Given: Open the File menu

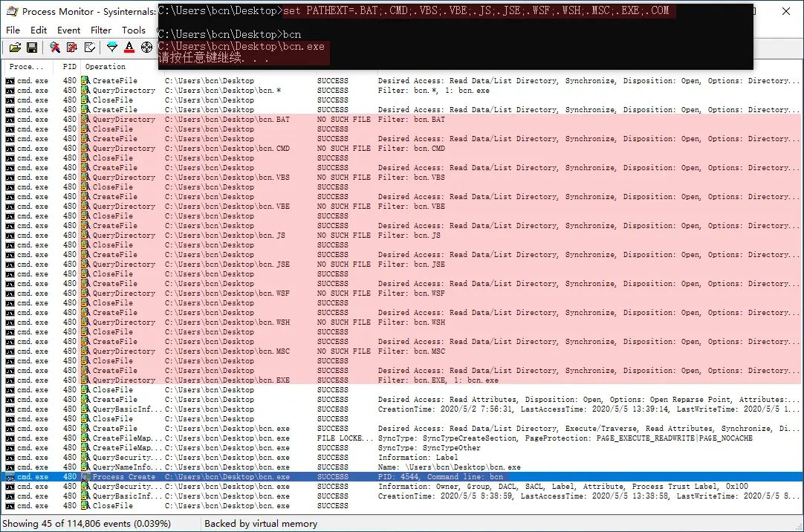Looking at the screenshot, I should point(13,30).
